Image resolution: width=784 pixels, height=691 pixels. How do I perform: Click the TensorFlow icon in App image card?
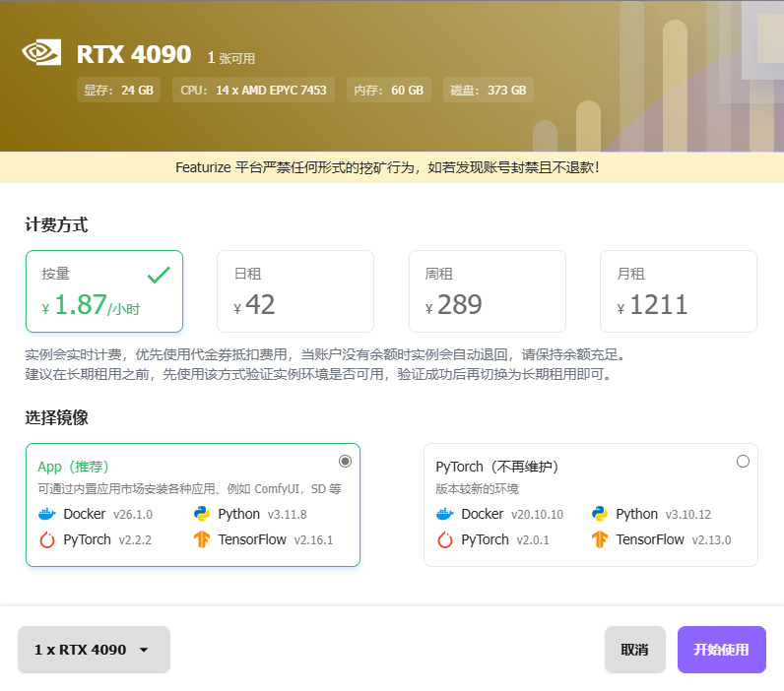point(202,539)
